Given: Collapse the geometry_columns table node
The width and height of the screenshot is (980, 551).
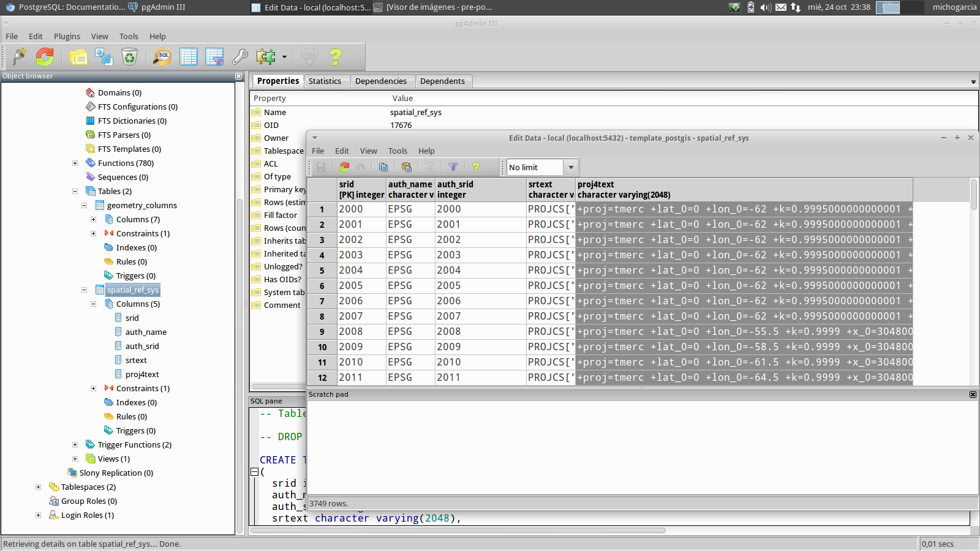Looking at the screenshot, I should [84, 206].
